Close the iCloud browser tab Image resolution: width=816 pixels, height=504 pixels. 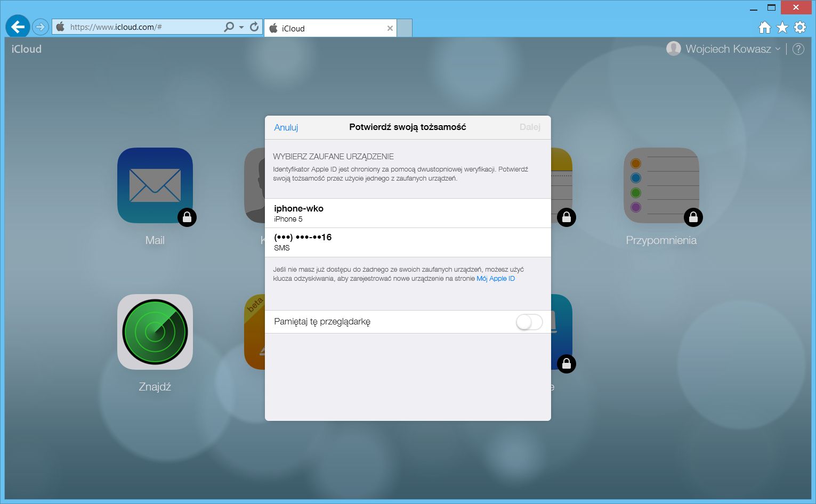(390, 28)
